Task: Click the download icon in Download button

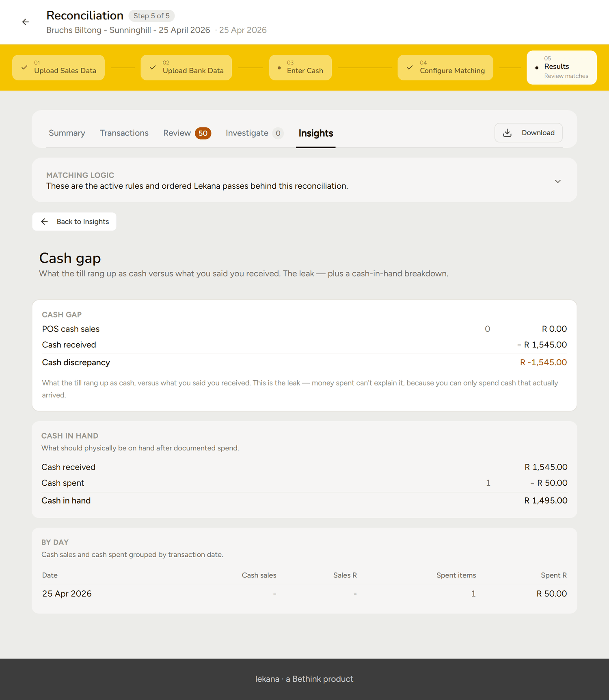Action: point(507,133)
